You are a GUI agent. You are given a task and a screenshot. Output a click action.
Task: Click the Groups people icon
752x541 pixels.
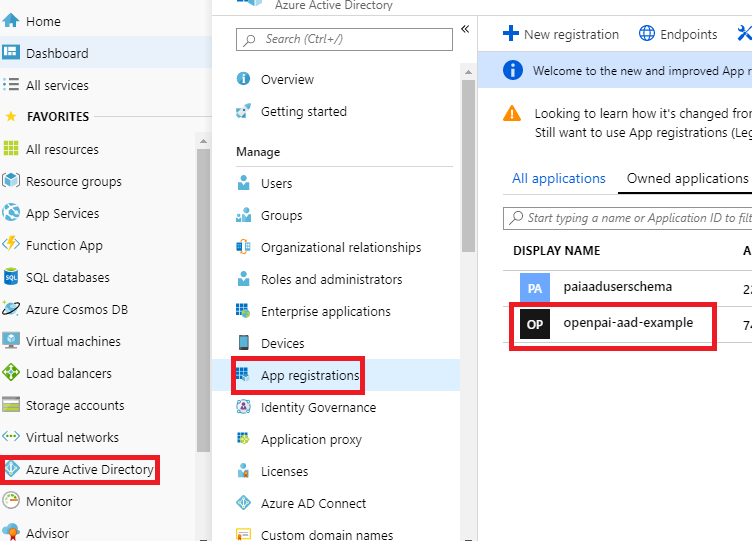(x=243, y=215)
